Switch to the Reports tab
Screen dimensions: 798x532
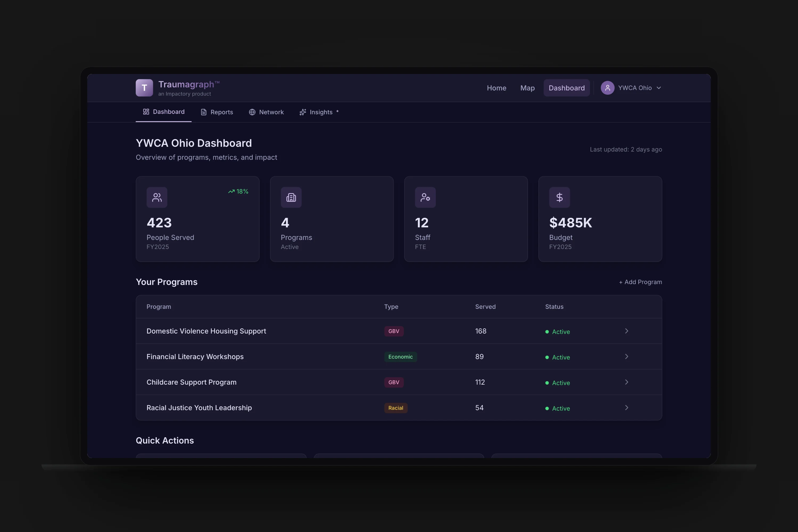217,112
